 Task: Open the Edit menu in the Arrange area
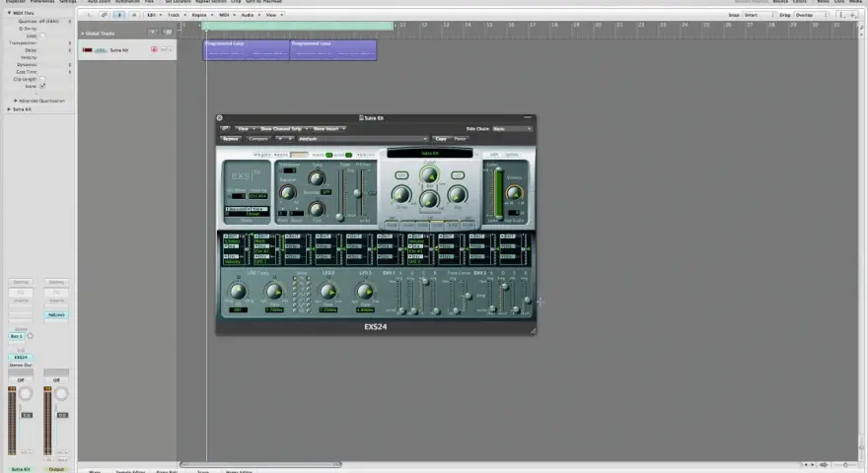(x=154, y=15)
